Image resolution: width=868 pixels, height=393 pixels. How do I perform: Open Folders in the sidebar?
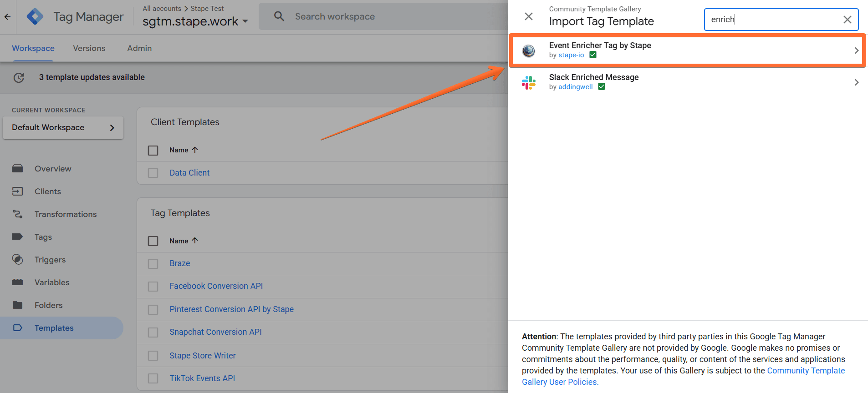pyautogui.click(x=49, y=305)
